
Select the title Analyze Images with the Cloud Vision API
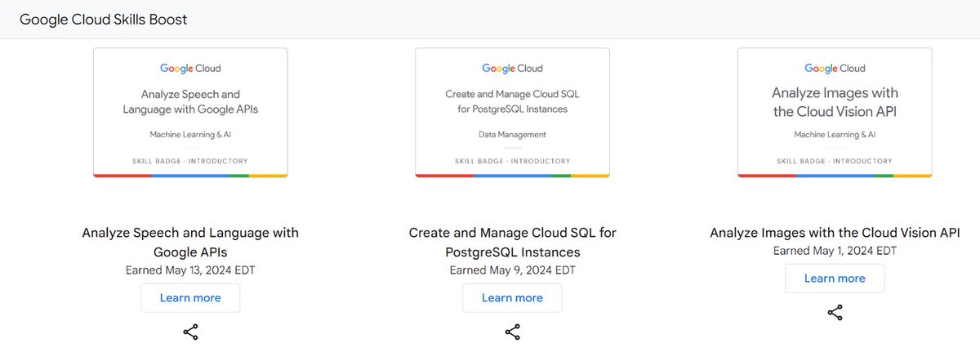pyautogui.click(x=835, y=233)
